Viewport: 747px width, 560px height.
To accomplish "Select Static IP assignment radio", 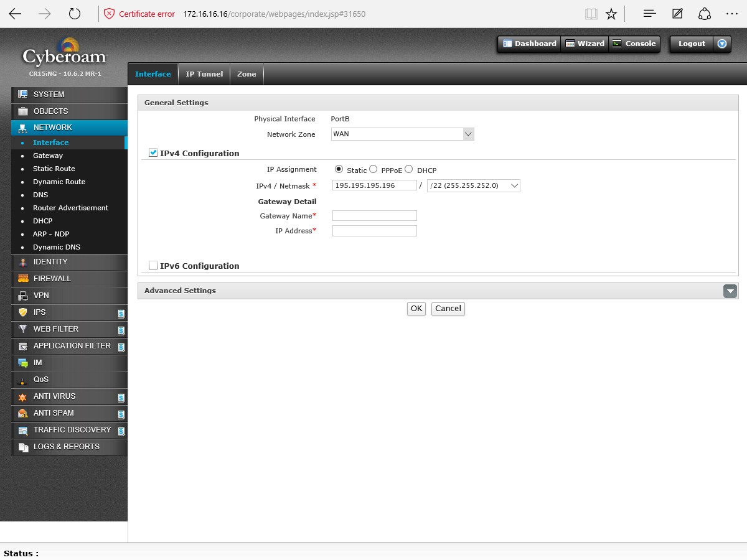I will tap(339, 169).
